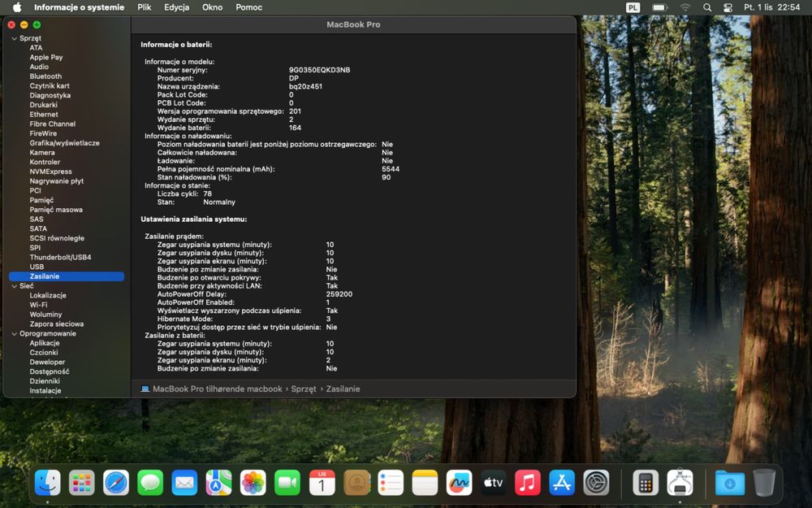Viewport: 812px width, 508px height.
Task: Click the date and time clock
Action: click(771, 7)
